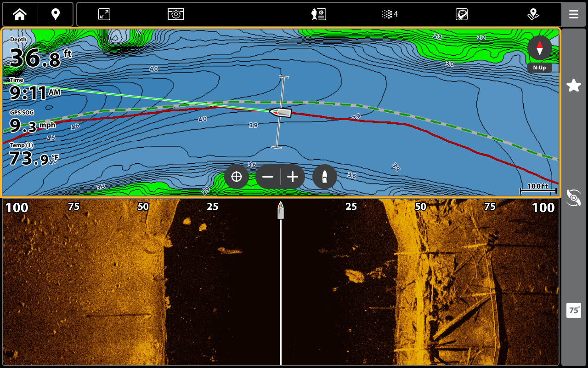Open the fish settings icon
This screenshot has height=368, width=588.
pos(318,14)
